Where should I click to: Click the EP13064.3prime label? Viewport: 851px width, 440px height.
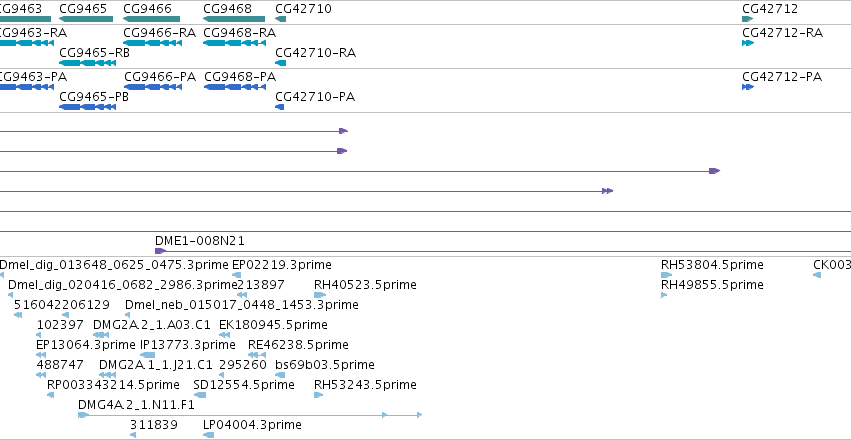(x=86, y=345)
